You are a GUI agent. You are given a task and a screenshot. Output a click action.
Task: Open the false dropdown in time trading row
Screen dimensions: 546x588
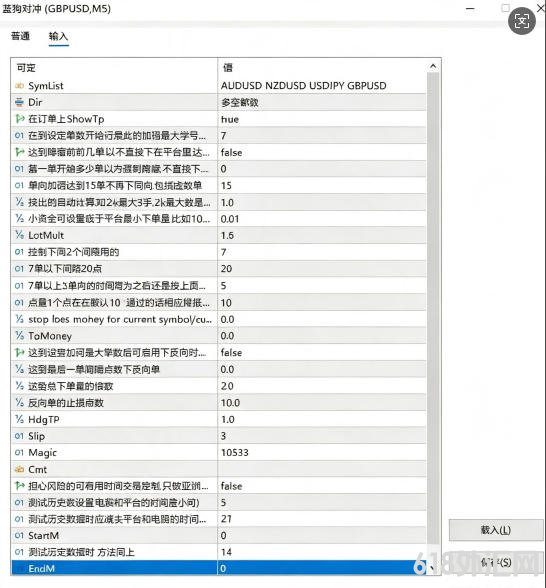click(322, 486)
